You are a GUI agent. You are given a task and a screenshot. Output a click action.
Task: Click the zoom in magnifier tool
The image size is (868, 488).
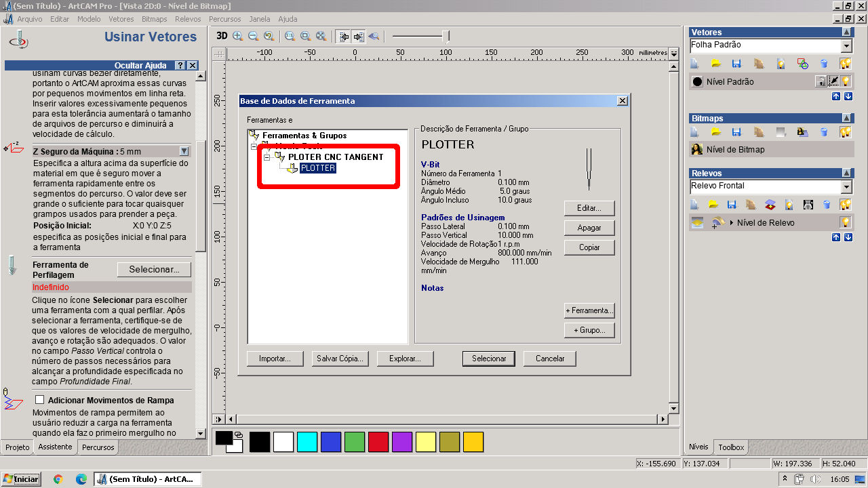pos(237,36)
